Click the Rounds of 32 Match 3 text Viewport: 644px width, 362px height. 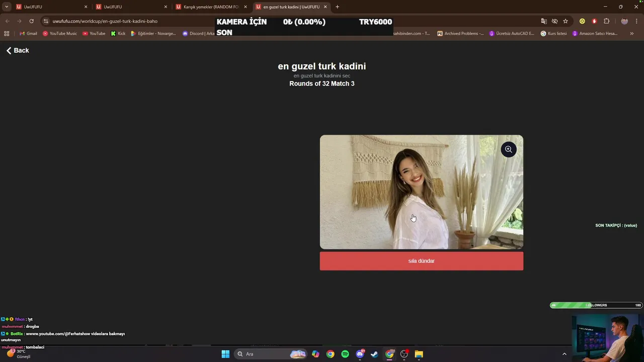[x=322, y=83]
